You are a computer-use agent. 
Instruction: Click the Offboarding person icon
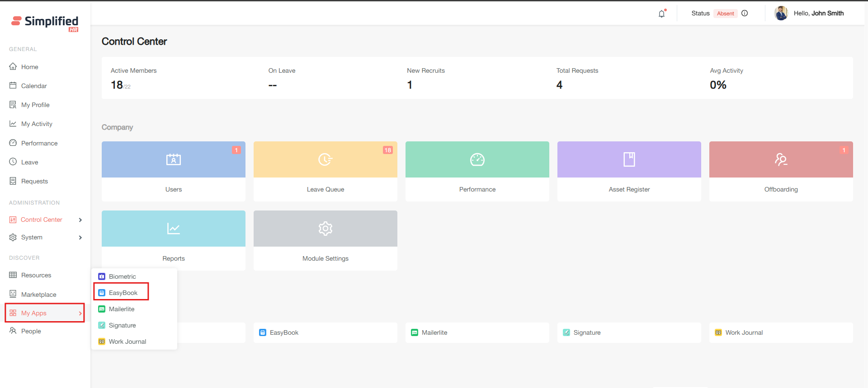tap(781, 159)
